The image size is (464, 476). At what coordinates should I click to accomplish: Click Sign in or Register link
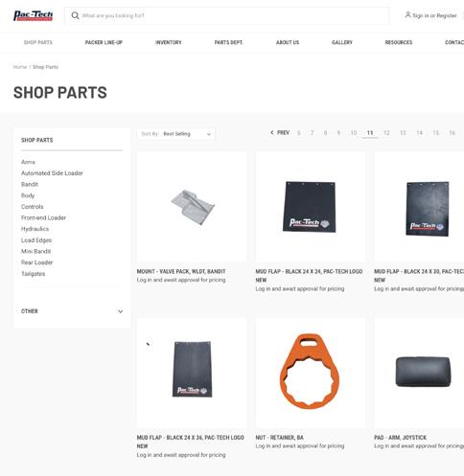434,15
